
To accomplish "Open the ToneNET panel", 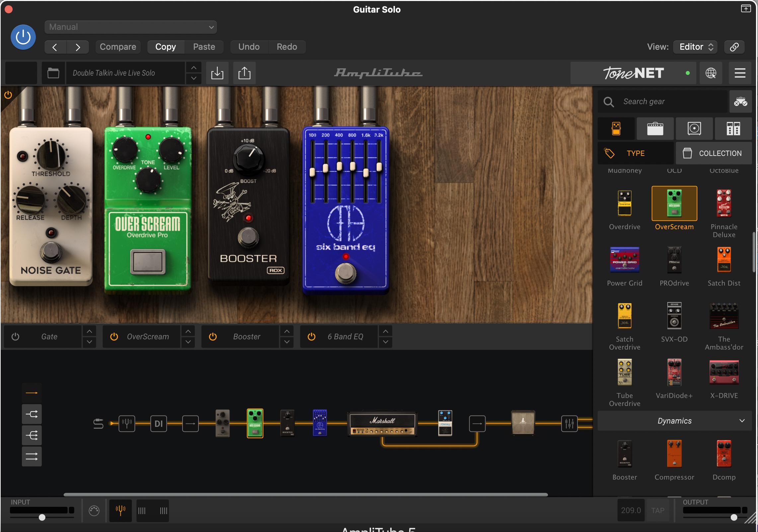I will (x=633, y=73).
